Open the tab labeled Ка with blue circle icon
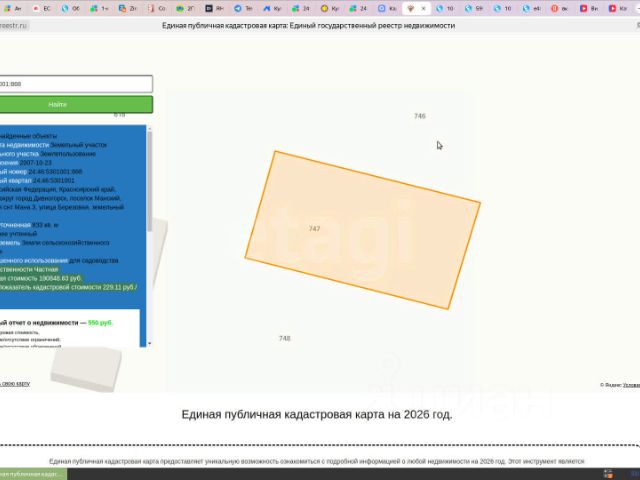 (x=387, y=8)
